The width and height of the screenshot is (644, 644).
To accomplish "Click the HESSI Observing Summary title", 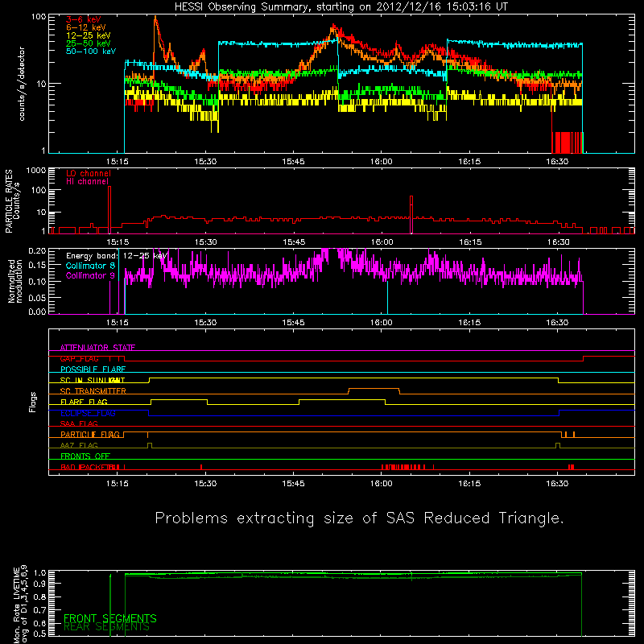I will tap(341, 7).
